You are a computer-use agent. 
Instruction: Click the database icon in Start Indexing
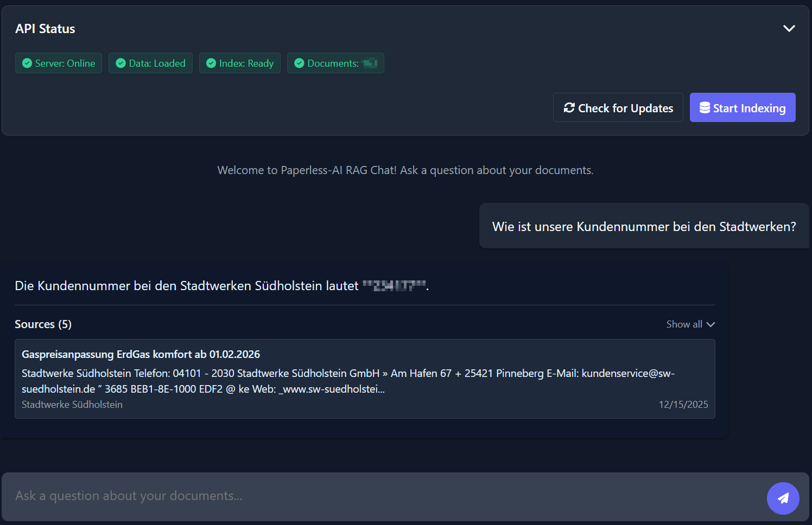click(x=705, y=108)
